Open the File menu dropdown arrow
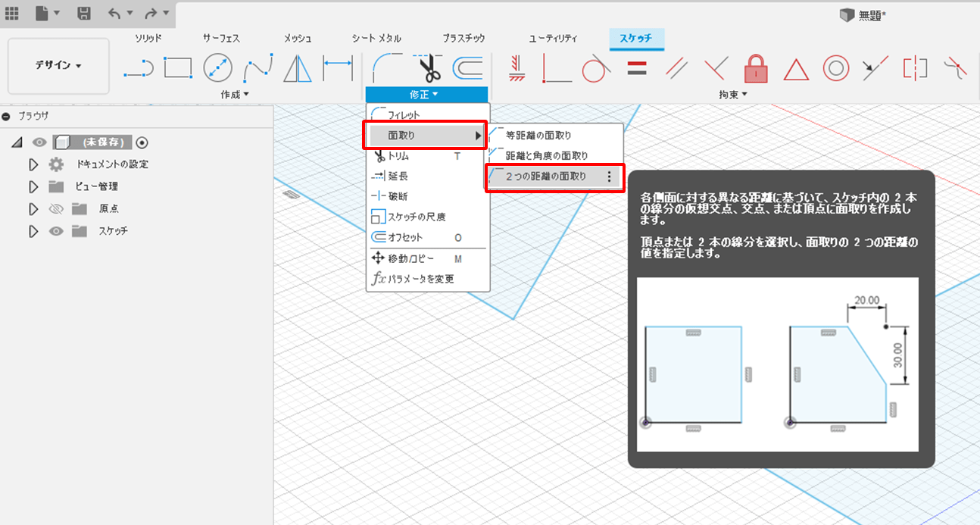 pyautogui.click(x=58, y=13)
